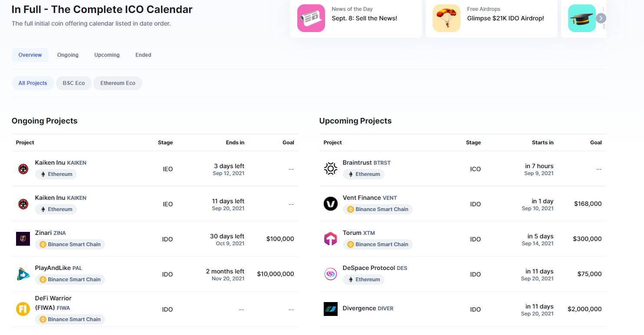Click the Divergence project logo
This screenshot has width=644, height=335.
[331, 309]
